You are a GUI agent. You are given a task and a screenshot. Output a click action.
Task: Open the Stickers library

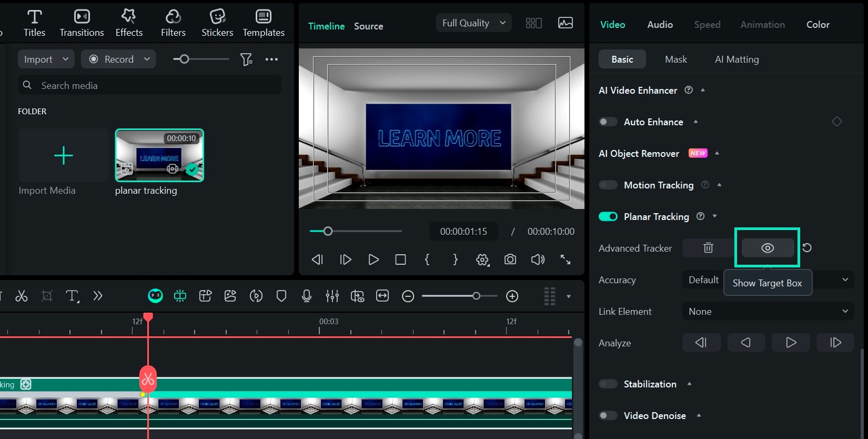(x=217, y=24)
